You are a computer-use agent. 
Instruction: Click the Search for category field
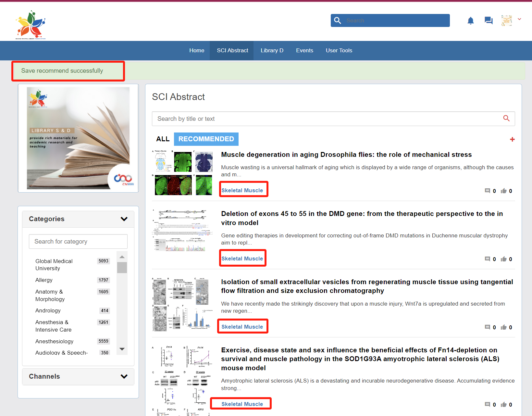pyautogui.click(x=78, y=242)
